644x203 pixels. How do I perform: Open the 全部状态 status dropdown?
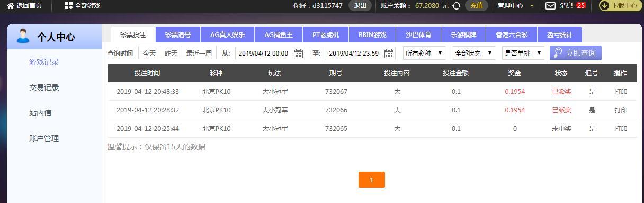click(474, 53)
